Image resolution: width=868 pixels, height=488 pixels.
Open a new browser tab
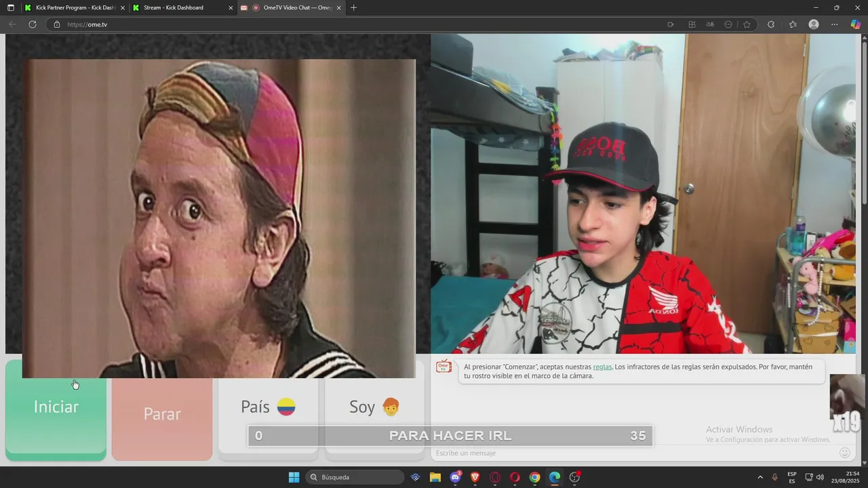pyautogui.click(x=353, y=7)
